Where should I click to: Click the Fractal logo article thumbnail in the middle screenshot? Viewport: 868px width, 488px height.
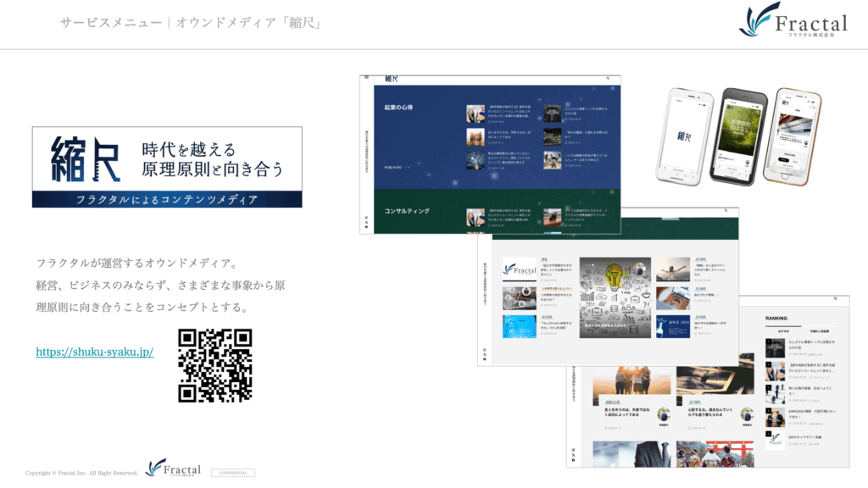click(519, 269)
